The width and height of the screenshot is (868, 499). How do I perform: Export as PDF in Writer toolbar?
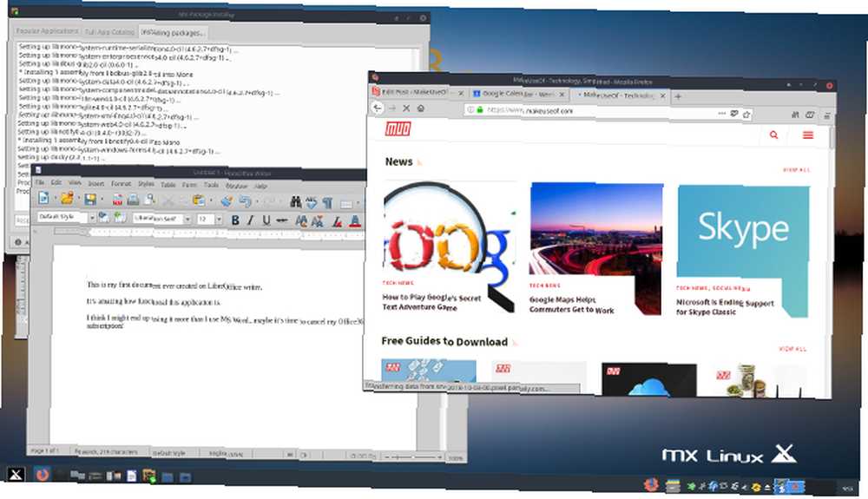point(117,200)
